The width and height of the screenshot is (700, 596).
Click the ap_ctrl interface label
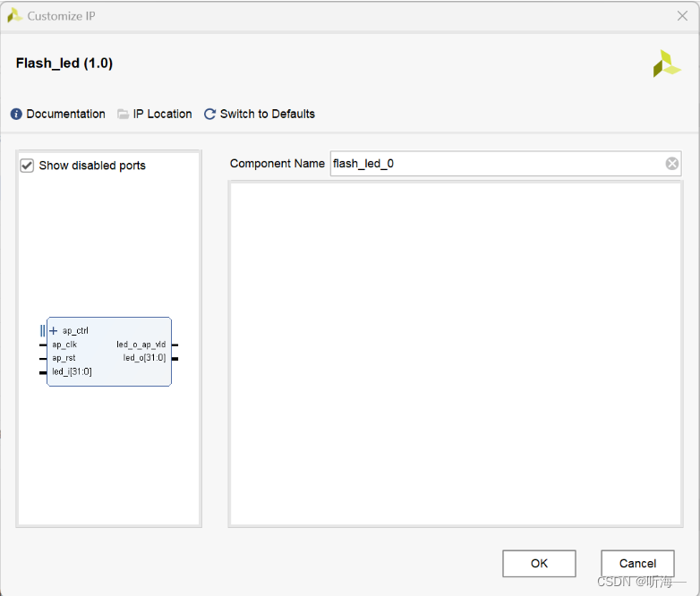point(75,331)
